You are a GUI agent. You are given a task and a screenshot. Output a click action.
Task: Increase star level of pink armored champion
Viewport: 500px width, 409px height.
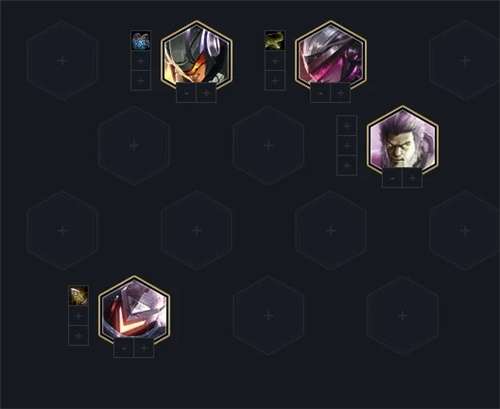(x=341, y=93)
